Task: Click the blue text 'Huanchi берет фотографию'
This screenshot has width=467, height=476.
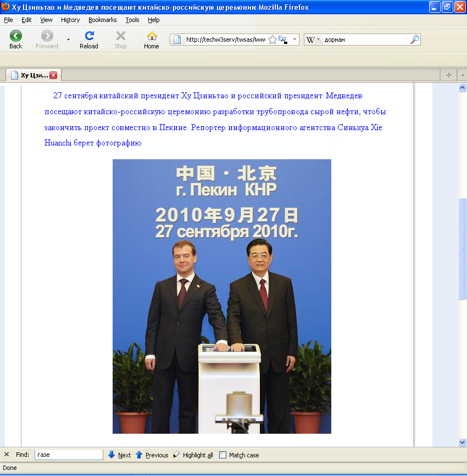Action: [93, 143]
